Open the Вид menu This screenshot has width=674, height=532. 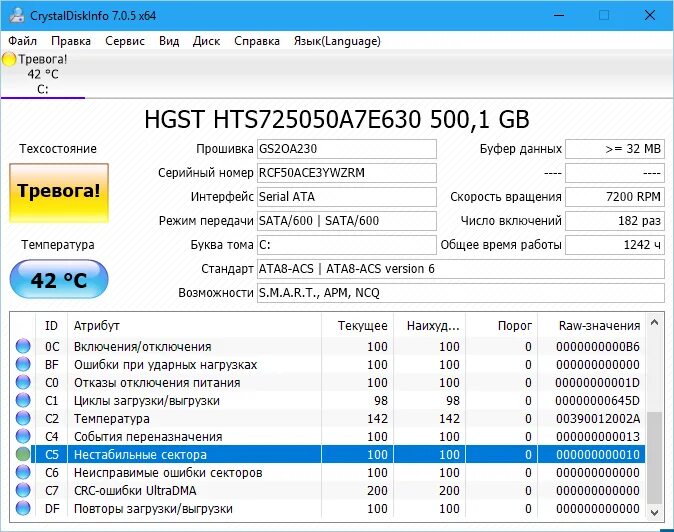click(x=169, y=41)
